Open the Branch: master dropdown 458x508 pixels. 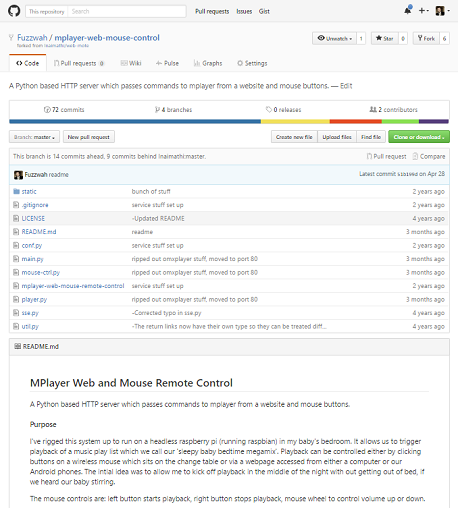coord(34,137)
